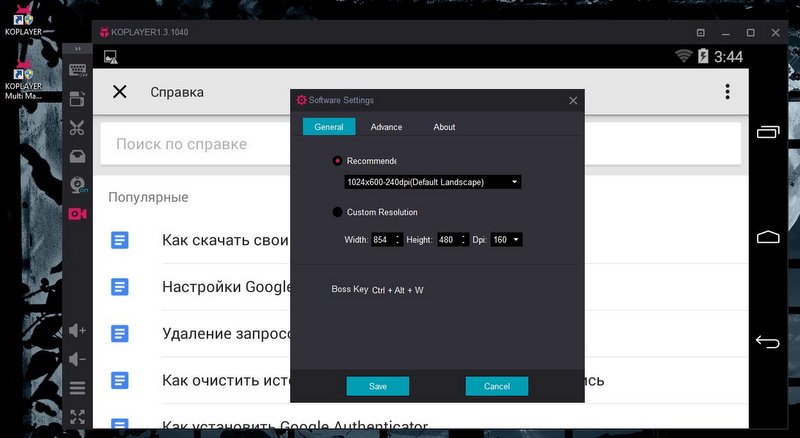
Task: Open the Как очистить историю help article
Action: [226, 380]
